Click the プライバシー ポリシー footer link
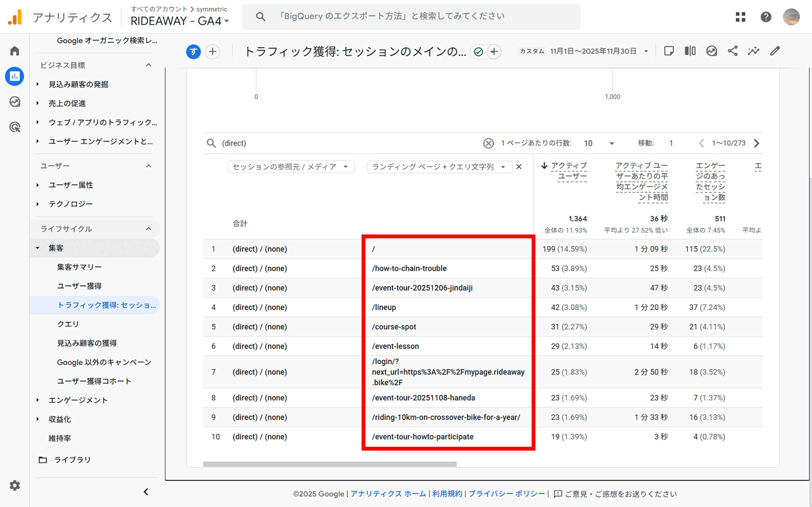 pos(507,494)
